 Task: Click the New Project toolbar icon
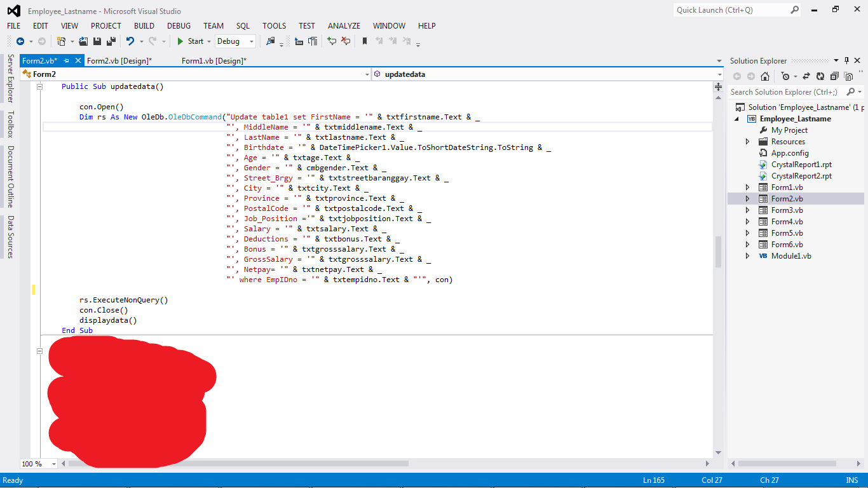click(x=62, y=41)
